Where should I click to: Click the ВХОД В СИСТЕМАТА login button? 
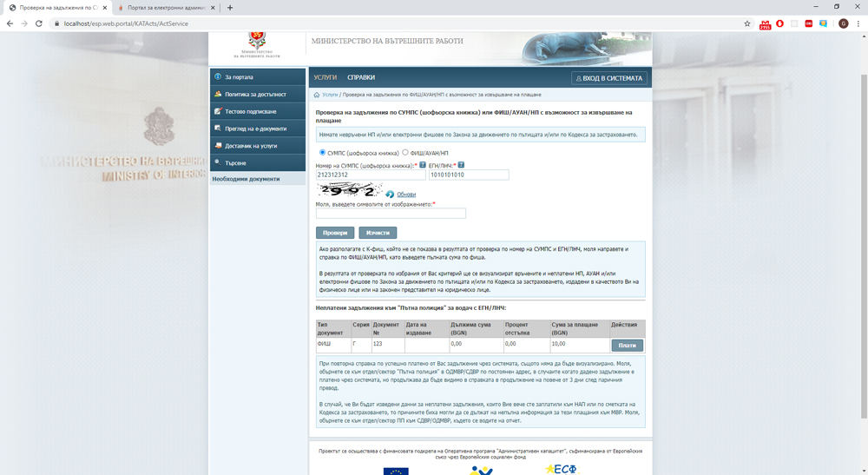(608, 78)
